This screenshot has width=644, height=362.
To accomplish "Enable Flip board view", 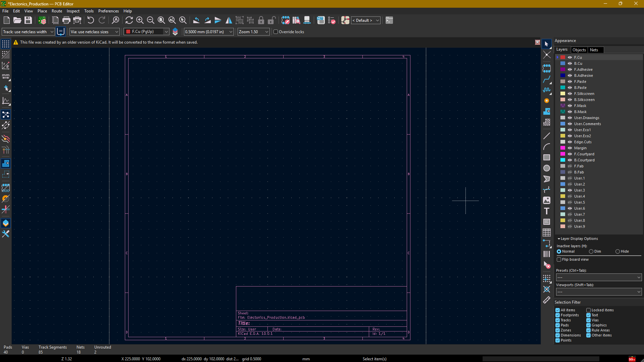I will (573, 260).
